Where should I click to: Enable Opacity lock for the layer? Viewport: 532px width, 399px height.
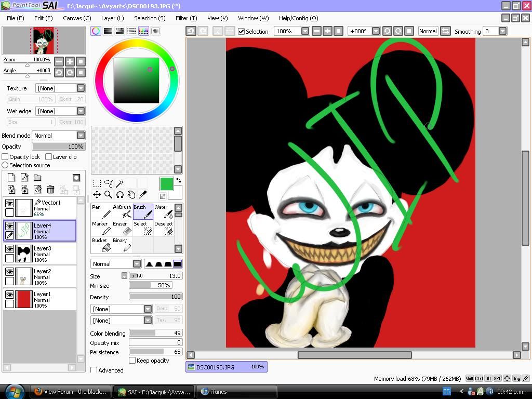(5, 157)
